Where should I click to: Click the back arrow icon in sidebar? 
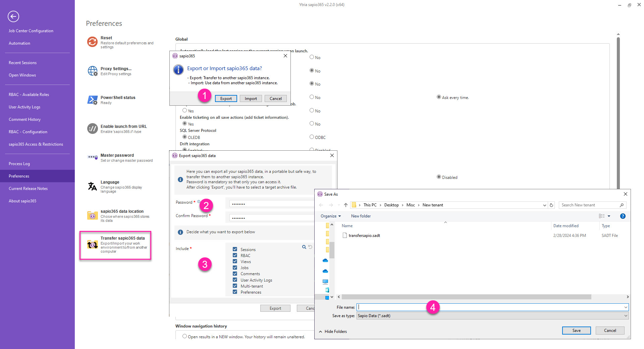(13, 16)
